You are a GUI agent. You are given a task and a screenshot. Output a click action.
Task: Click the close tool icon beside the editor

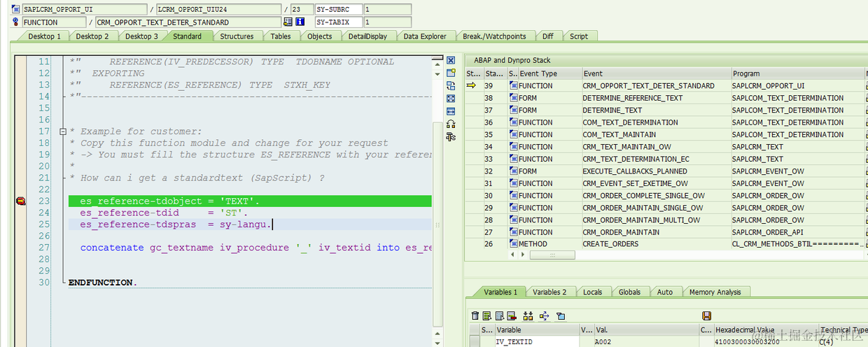[451, 61]
